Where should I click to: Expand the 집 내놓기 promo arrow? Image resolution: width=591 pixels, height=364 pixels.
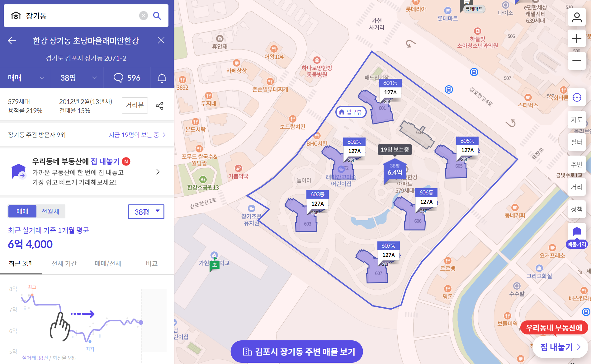pyautogui.click(x=158, y=172)
